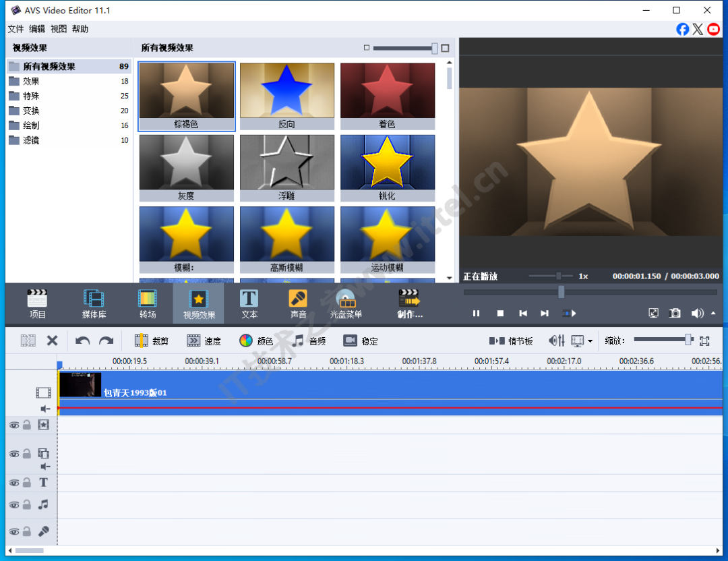Viewport: 728px width, 561px height.
Task: Toggle visibility of video overlay track
Action: pyautogui.click(x=14, y=454)
